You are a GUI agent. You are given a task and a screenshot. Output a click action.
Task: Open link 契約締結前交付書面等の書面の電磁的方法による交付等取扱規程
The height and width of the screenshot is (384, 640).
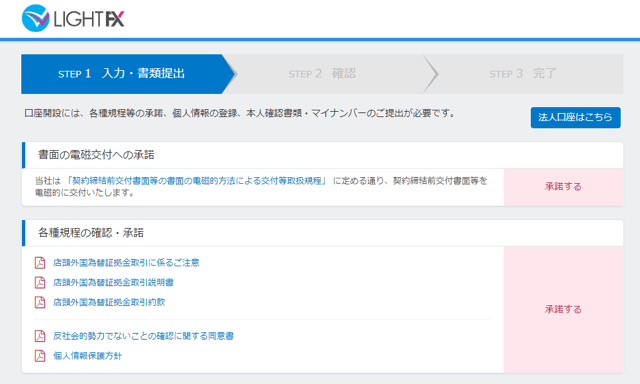[196, 181]
